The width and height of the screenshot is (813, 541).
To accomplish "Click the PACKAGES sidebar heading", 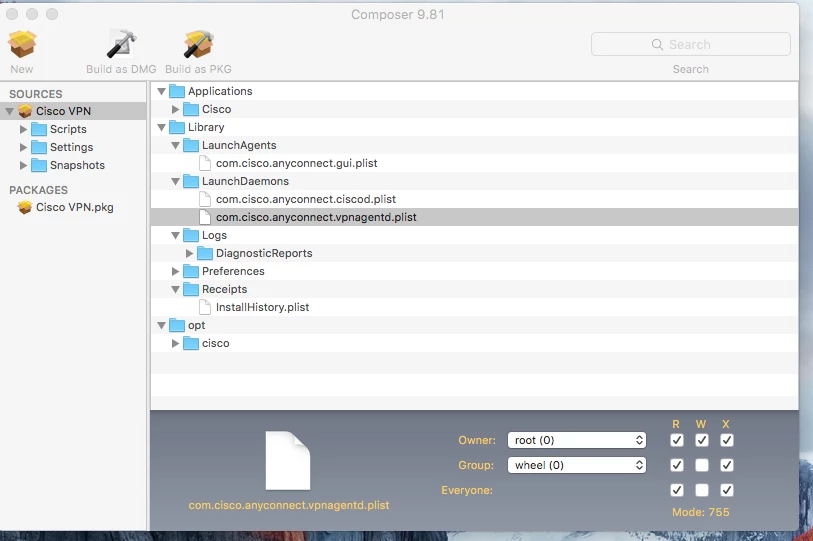I will pos(38,190).
